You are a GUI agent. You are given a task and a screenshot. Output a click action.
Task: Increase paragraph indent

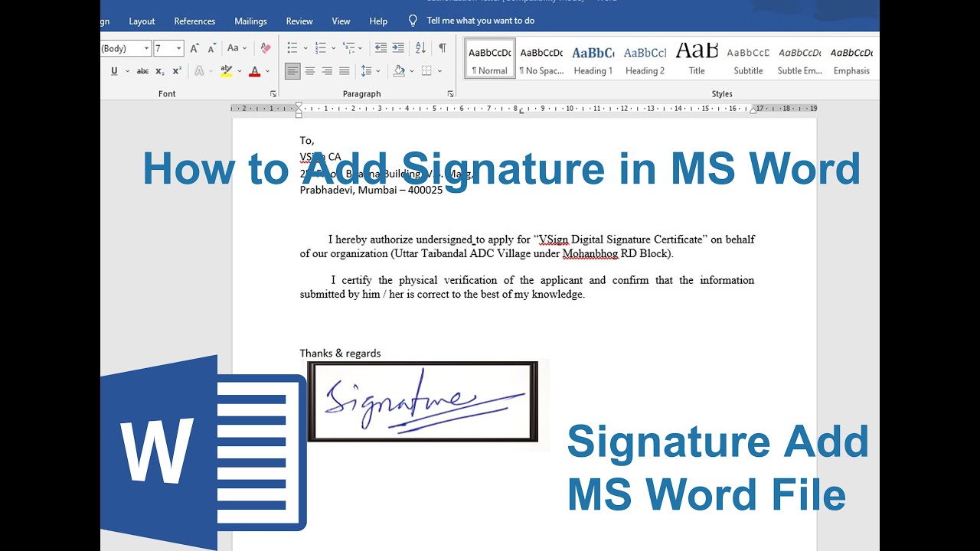pos(398,48)
